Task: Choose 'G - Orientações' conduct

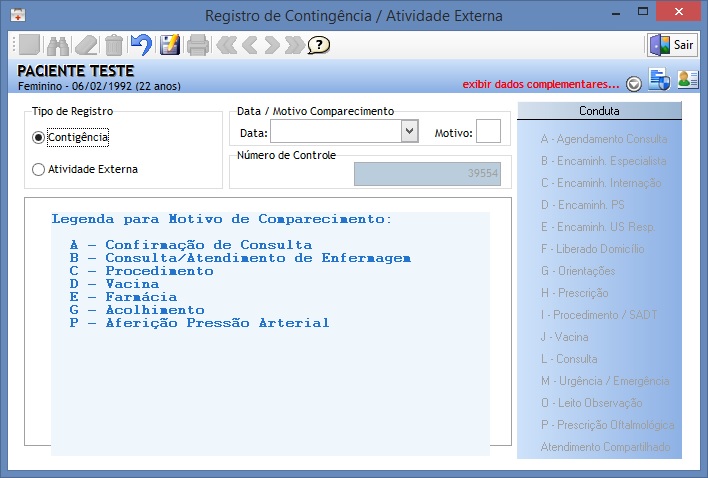Action: pos(578,271)
